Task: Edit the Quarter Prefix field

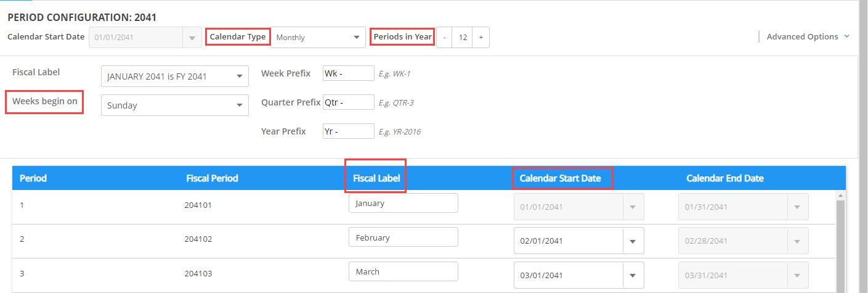Action: coord(348,102)
